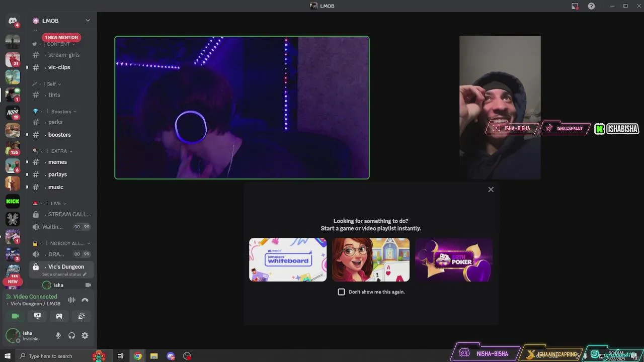Open the memes channel

coord(61,162)
